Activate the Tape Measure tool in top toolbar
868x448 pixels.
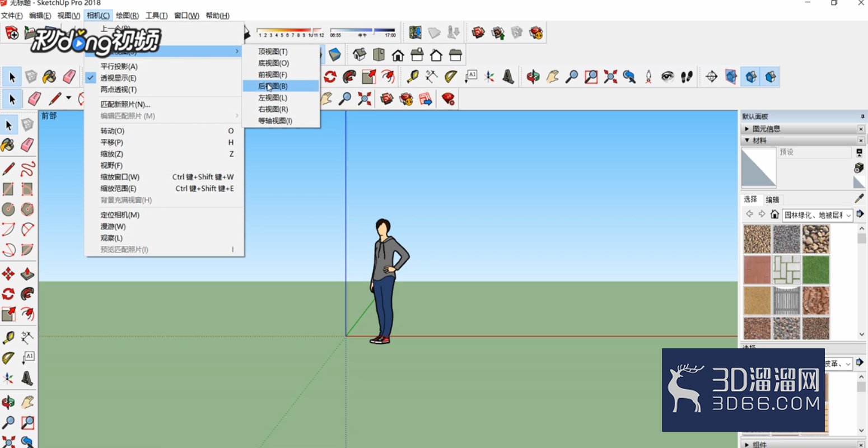click(413, 77)
